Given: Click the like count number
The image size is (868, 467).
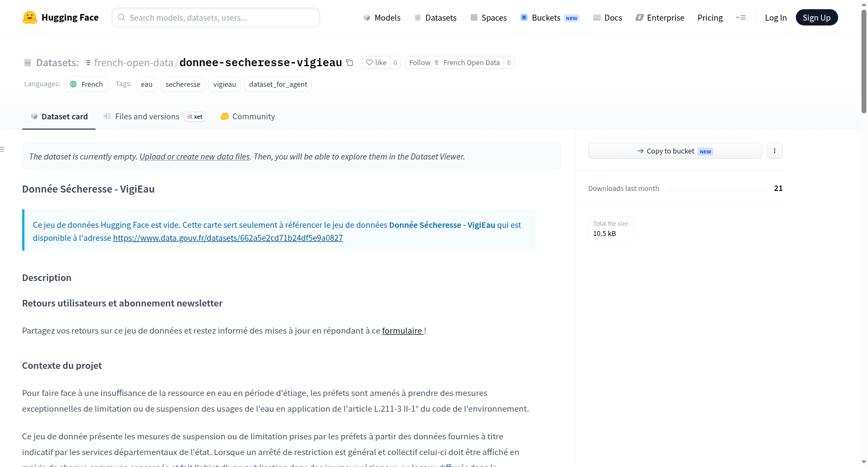Looking at the screenshot, I should click(395, 62).
